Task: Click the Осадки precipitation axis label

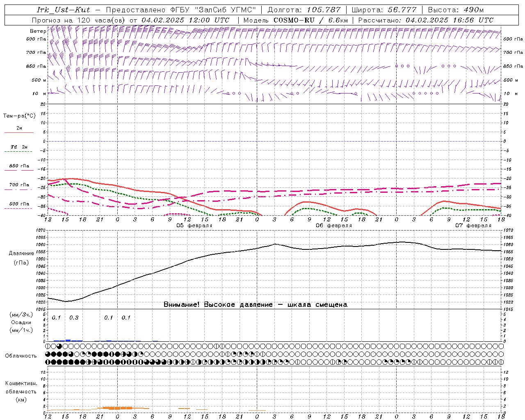Action: tap(21, 322)
